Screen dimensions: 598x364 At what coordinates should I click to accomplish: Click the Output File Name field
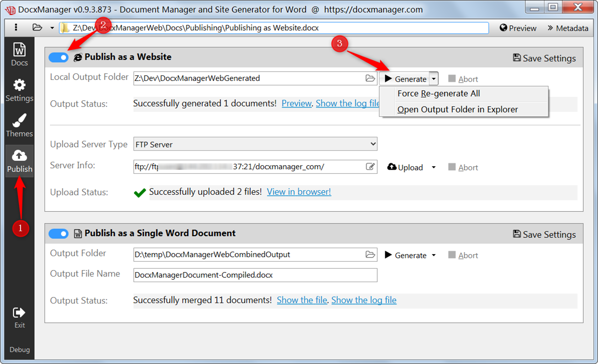[255, 275]
